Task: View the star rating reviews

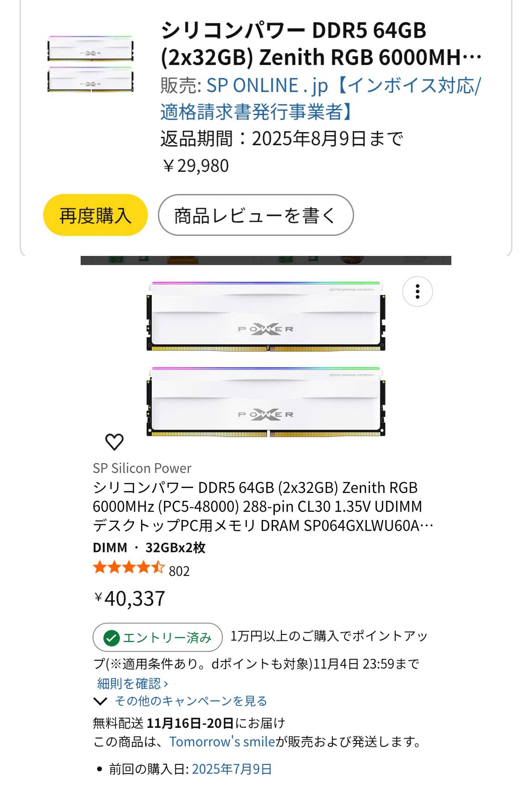Action: 129,567
